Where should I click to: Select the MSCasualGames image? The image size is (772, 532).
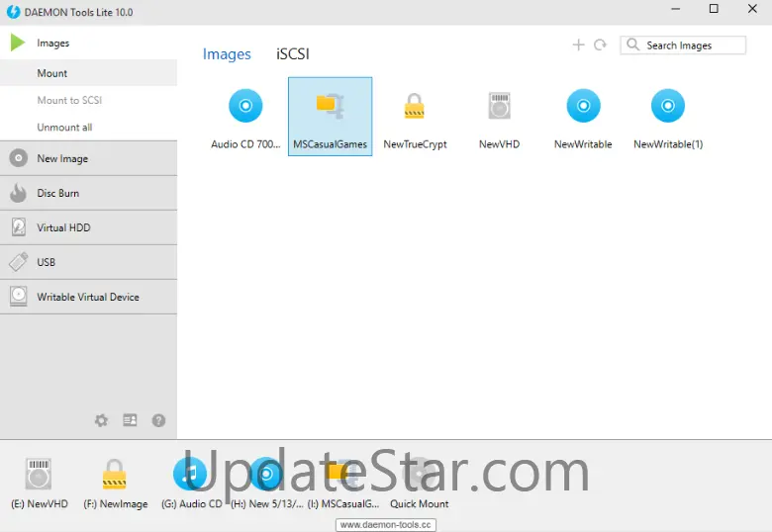click(x=330, y=117)
